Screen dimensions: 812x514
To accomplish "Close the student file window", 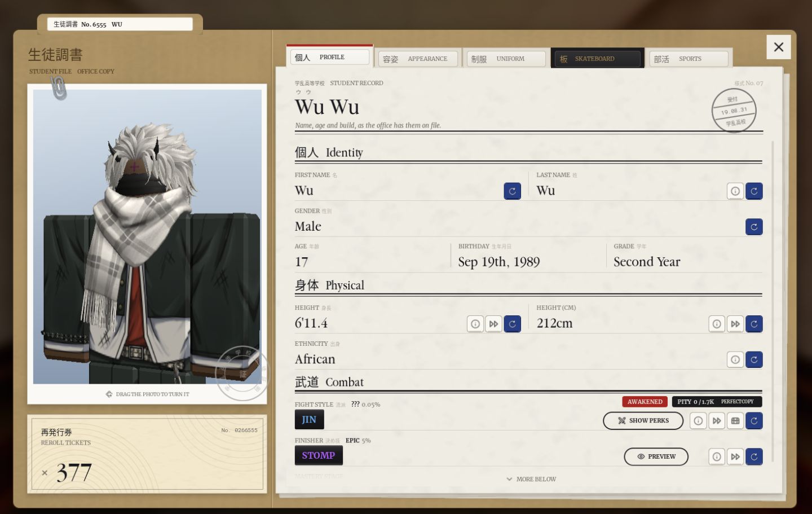I will 779,47.
